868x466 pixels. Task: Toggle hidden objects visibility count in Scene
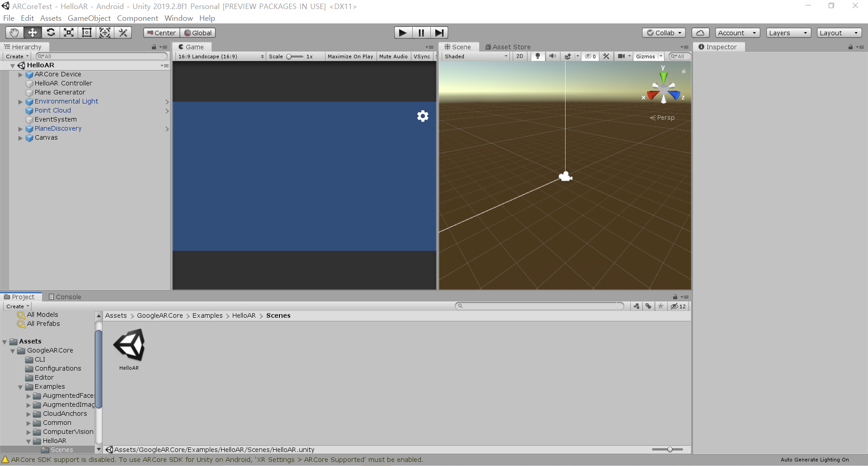590,56
